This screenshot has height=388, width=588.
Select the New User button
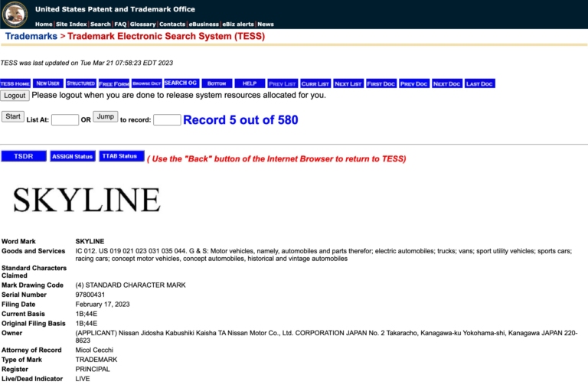tap(48, 83)
